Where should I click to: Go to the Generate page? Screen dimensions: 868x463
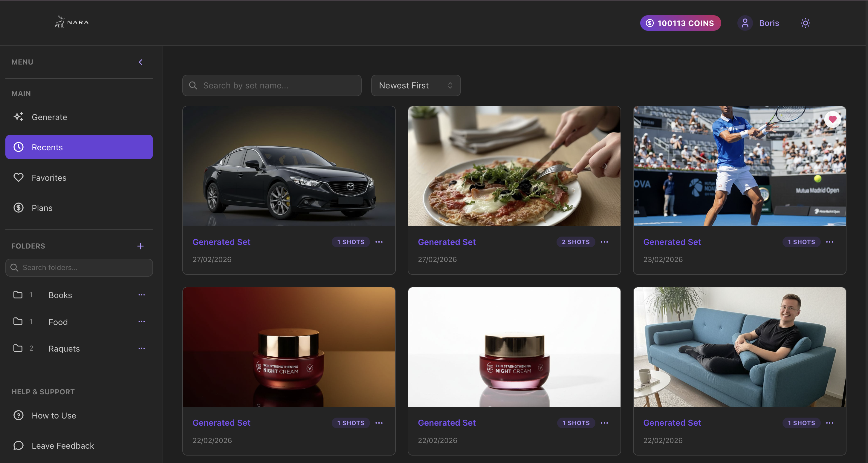tap(49, 117)
